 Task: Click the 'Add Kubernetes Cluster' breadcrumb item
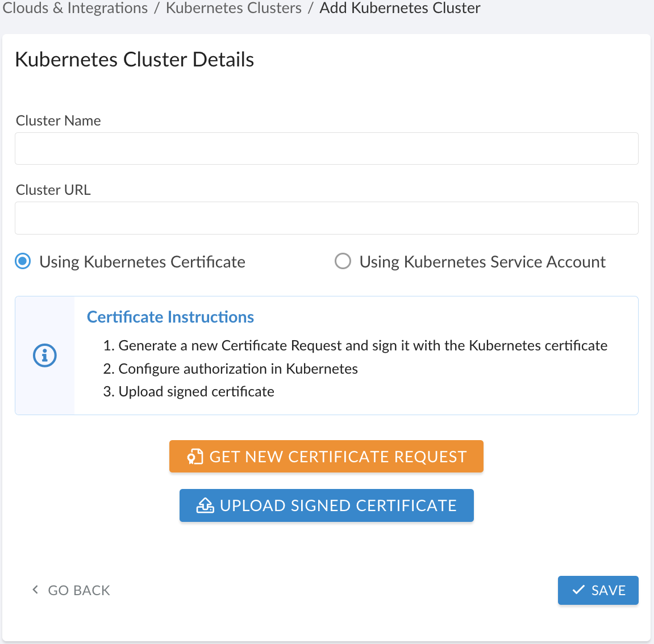click(x=399, y=9)
